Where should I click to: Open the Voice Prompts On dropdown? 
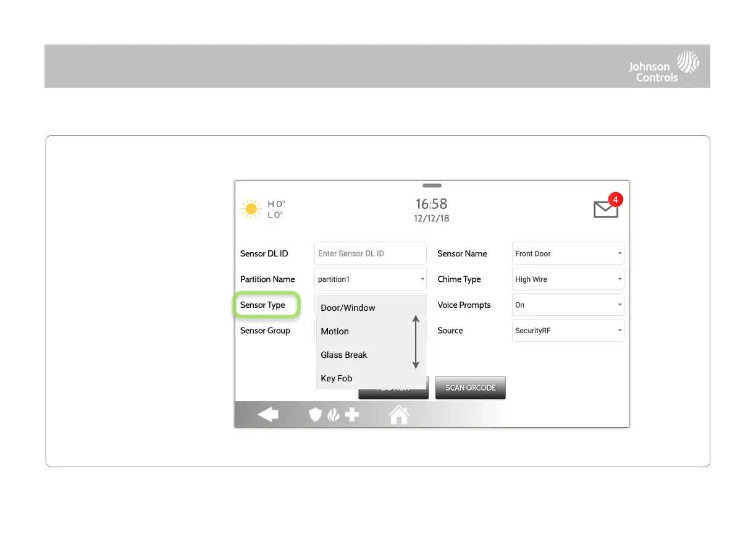pos(568,305)
